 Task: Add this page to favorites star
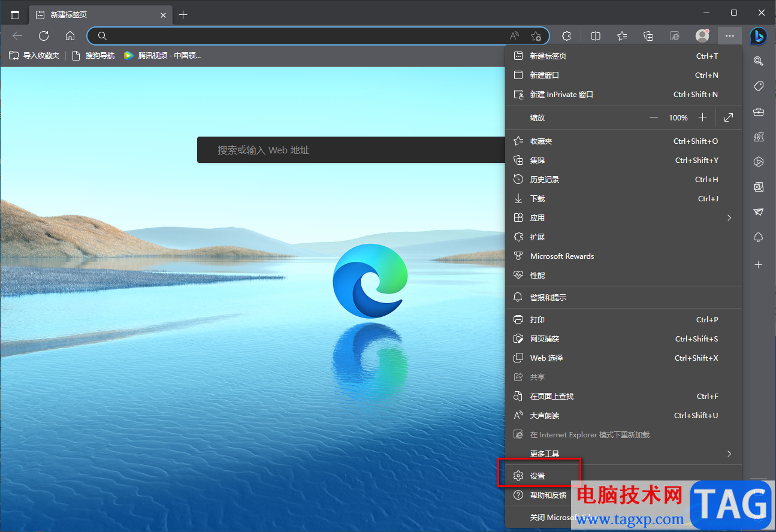[x=536, y=36]
